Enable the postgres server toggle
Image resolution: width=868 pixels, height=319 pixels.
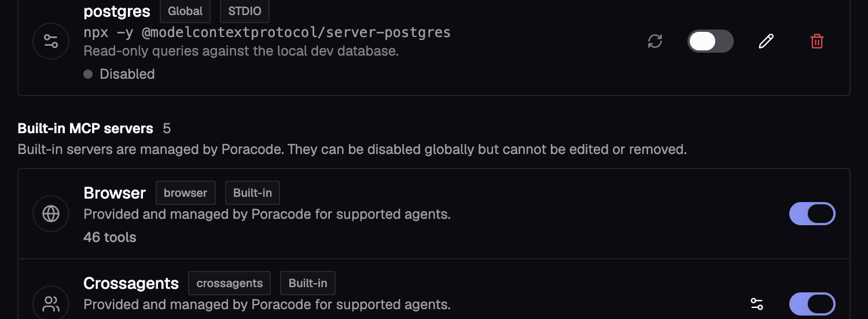[711, 41]
